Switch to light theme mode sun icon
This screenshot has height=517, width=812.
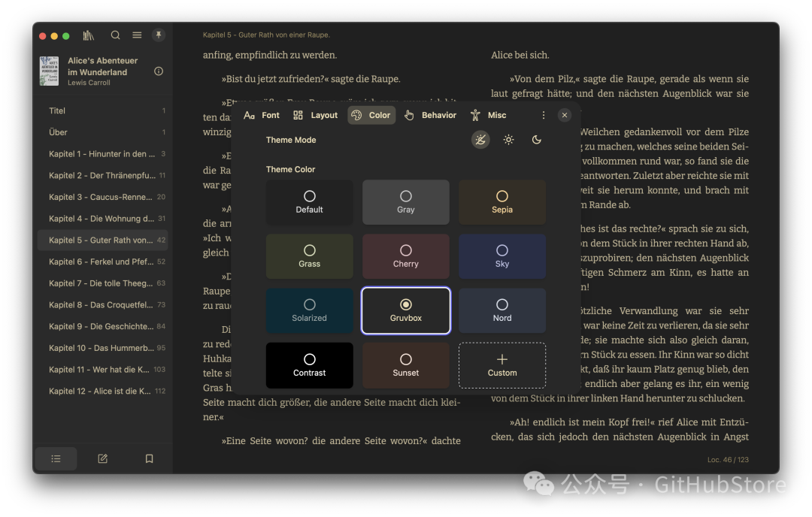[508, 140]
